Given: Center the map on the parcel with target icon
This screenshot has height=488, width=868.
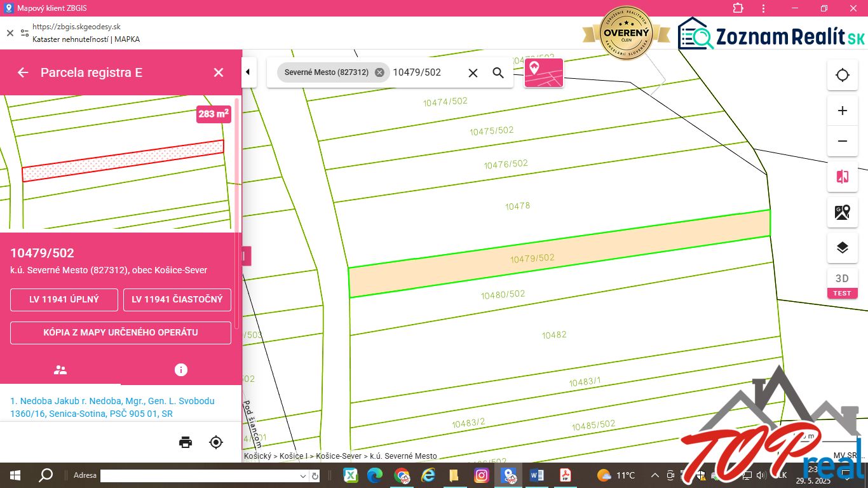Looking at the screenshot, I should click(216, 442).
